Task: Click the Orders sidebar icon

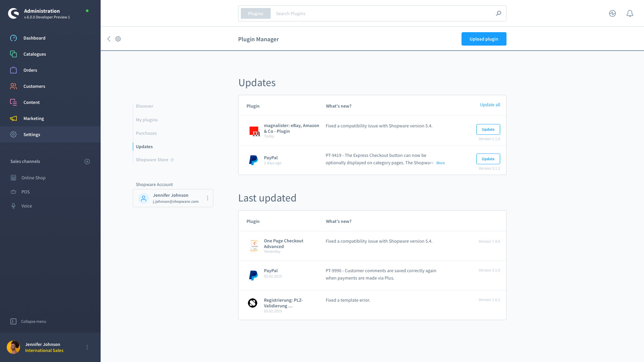Action: [13, 70]
